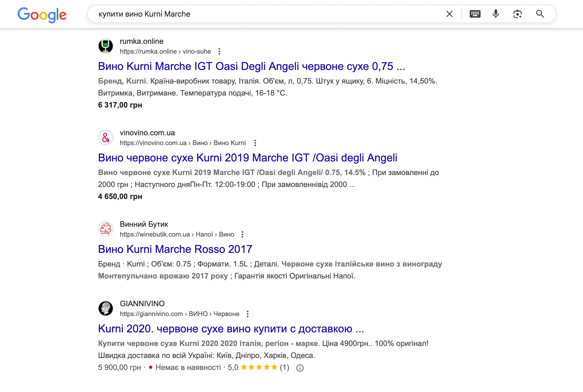Click 'Немає в наявності' status text
The width and height of the screenshot is (583, 392).
coord(188,367)
